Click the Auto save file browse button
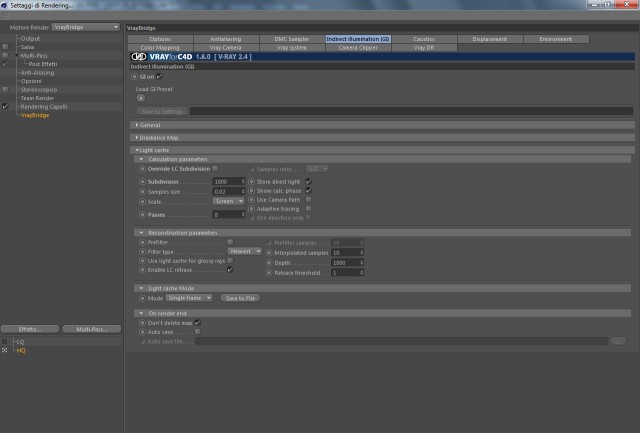This screenshot has height=433, width=640. pyautogui.click(x=618, y=341)
